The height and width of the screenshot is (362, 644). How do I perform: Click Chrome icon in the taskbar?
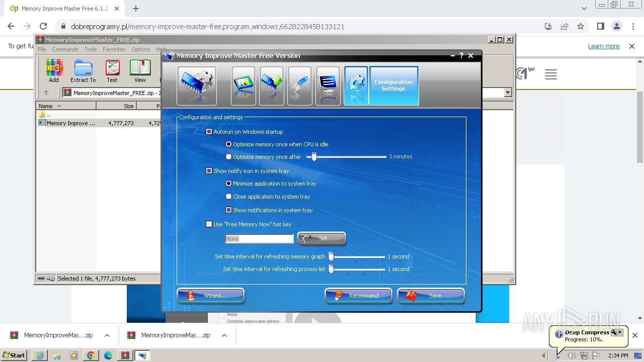(x=91, y=355)
